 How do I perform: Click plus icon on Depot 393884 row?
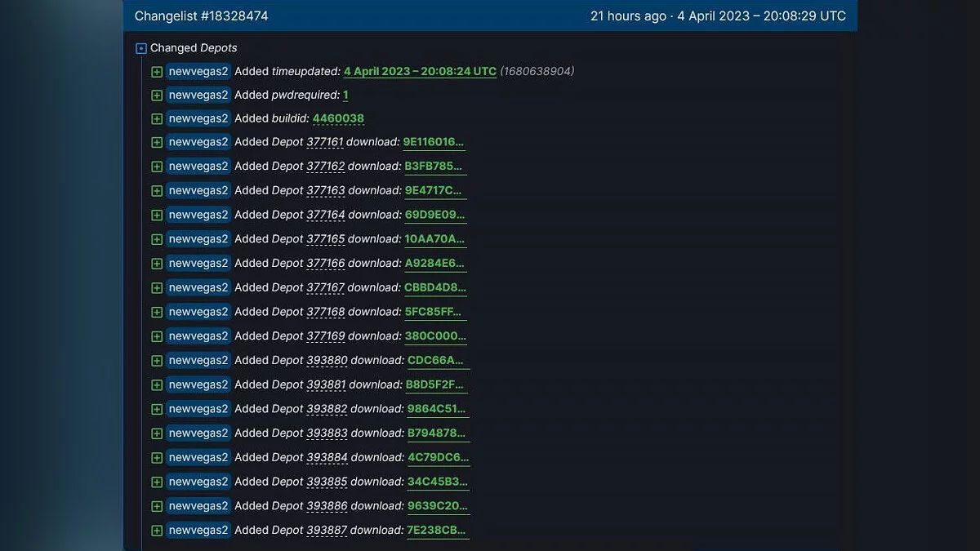[x=157, y=458]
